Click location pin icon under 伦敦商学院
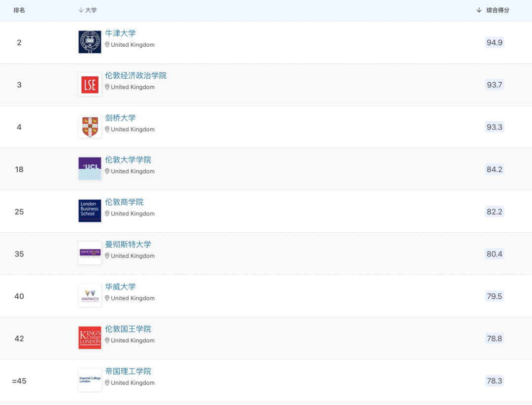The width and height of the screenshot is (532, 405). click(x=107, y=214)
